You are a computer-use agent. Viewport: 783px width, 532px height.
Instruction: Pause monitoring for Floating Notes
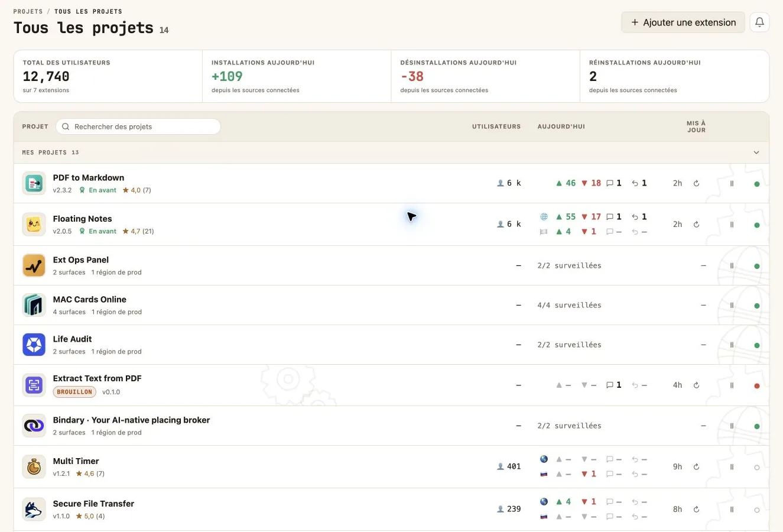coord(732,225)
